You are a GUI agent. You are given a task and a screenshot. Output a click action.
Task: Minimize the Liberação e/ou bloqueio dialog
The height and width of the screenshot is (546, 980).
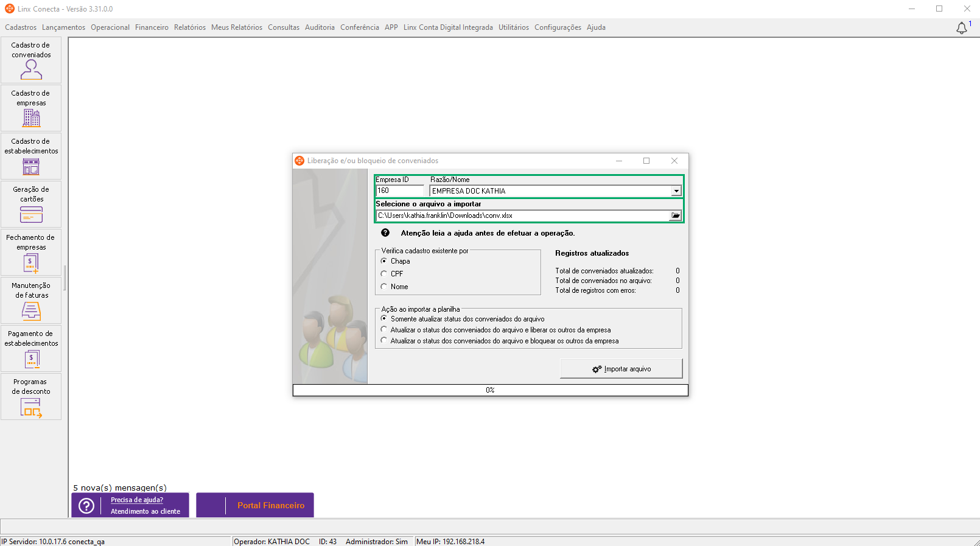tap(618, 161)
